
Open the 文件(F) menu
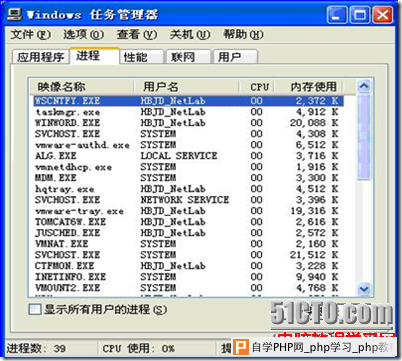[x=31, y=34]
